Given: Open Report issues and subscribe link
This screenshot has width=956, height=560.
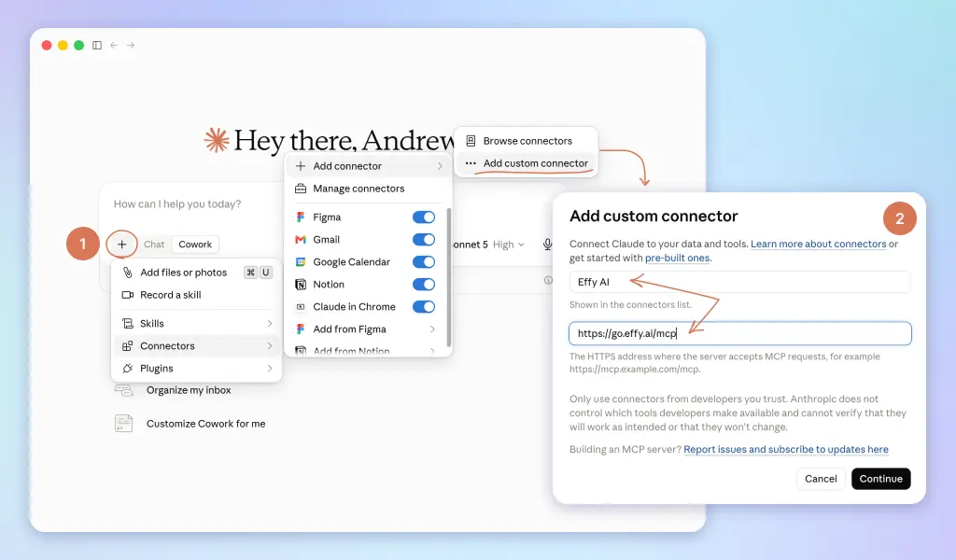Looking at the screenshot, I should (x=786, y=449).
